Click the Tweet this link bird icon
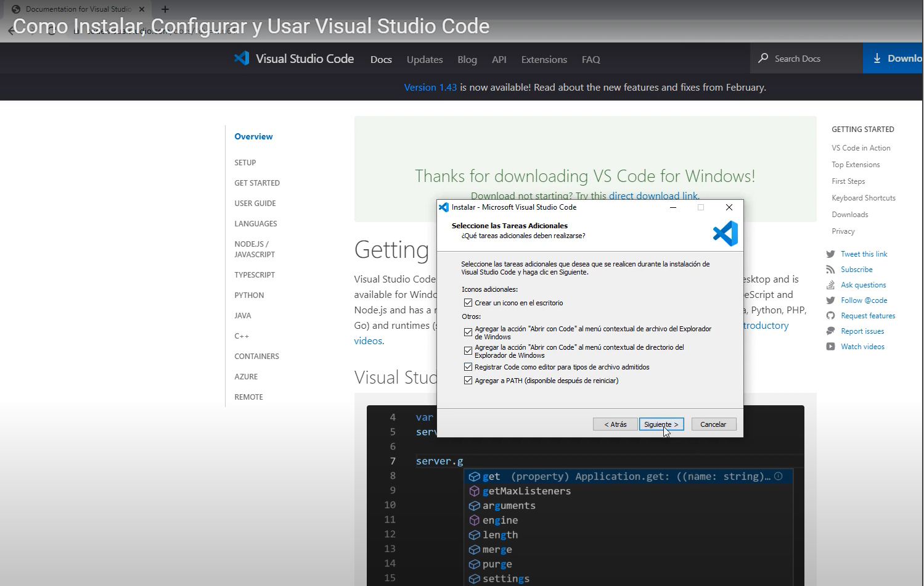This screenshot has width=924, height=586. [830, 254]
